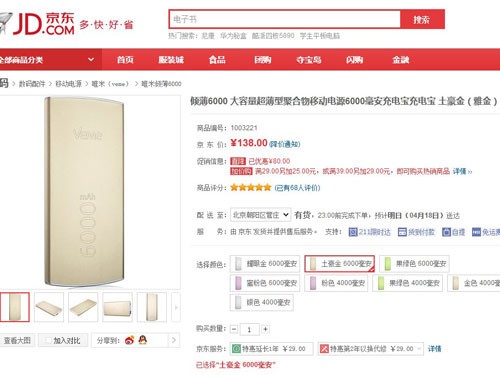Open the 北京朝阳区管庄 delivery address dropdown
The height and width of the screenshot is (375, 500).
(260, 215)
